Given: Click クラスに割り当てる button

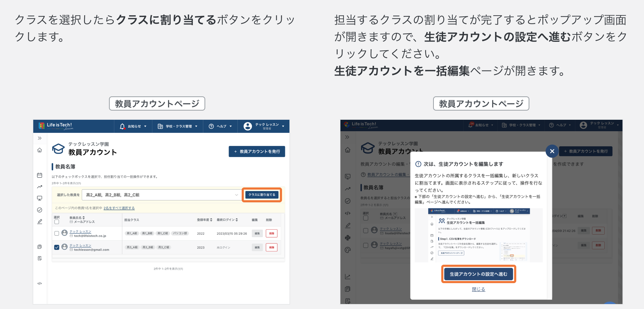Looking at the screenshot, I should (x=262, y=195).
